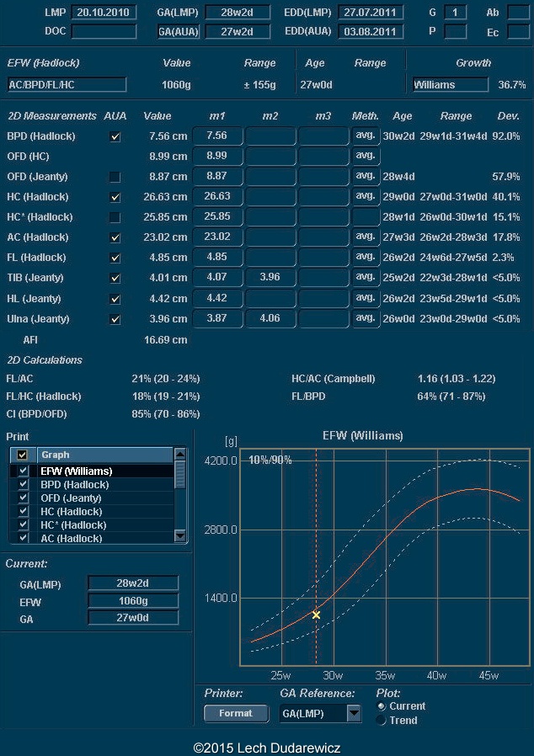Change TIB (Jeanty) method avg. selector

coord(366,278)
